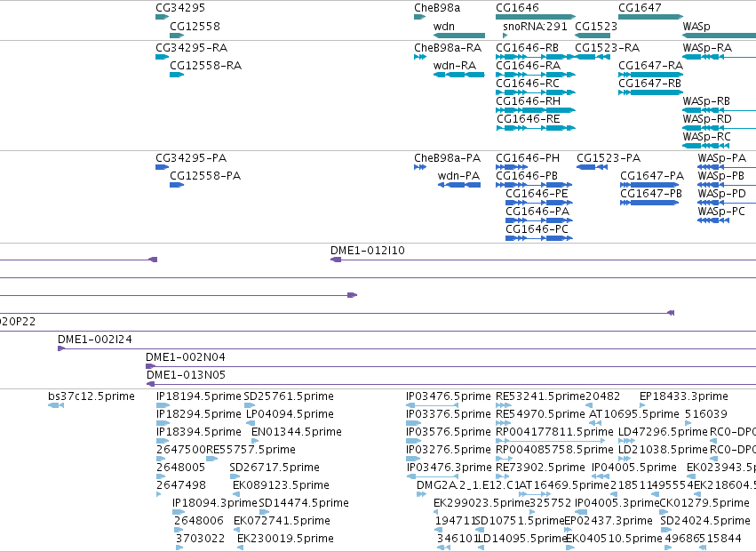Select the snoRNA:291 label
The width and height of the screenshot is (756, 552).
[535, 26]
